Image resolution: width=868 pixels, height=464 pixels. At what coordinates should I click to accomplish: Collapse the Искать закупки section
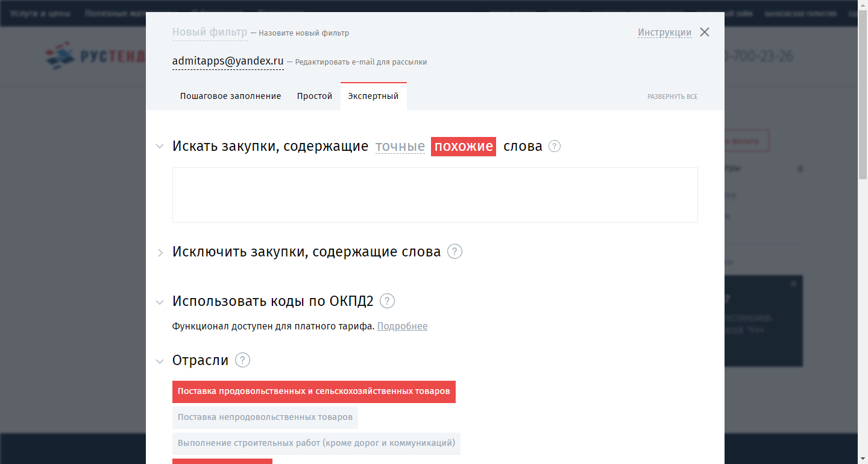point(159,145)
